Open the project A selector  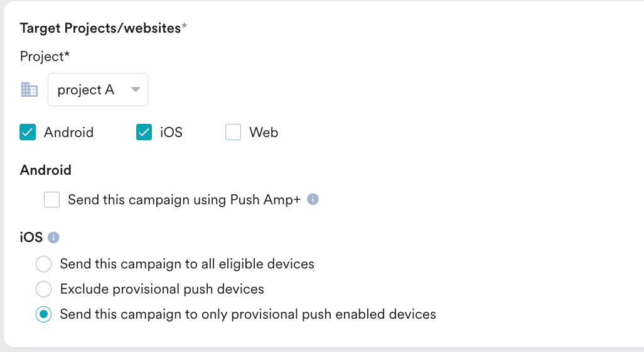98,90
